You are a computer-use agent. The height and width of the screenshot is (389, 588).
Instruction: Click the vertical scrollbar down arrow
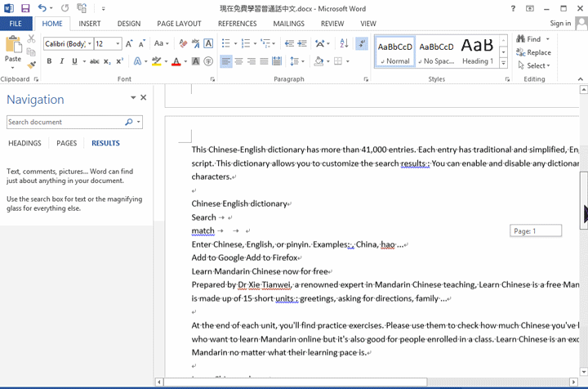click(583, 372)
